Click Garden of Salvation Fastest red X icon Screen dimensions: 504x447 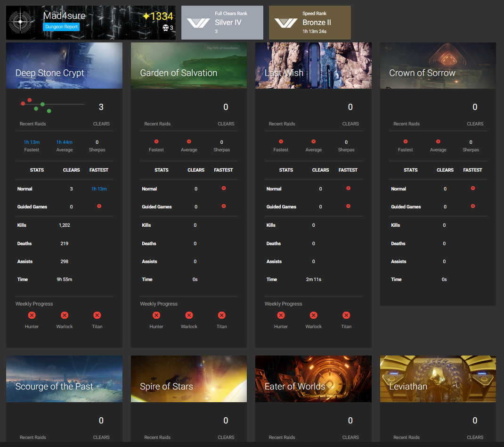click(x=156, y=141)
